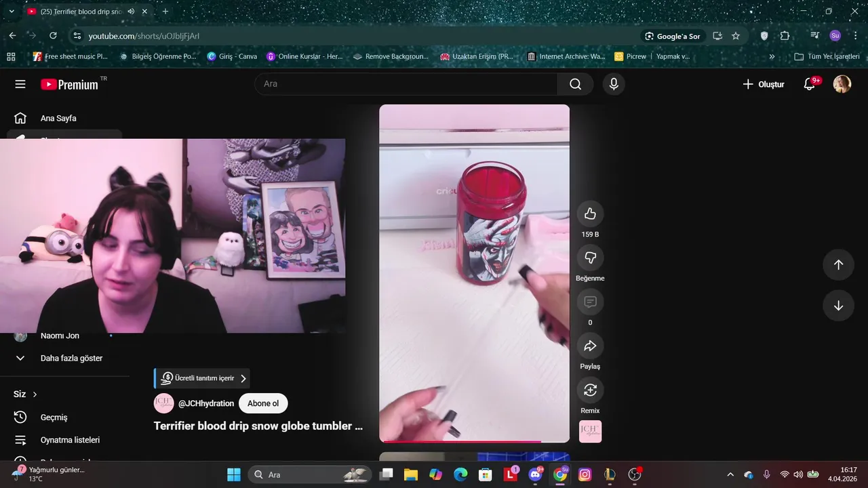Click the YouTube search field Ara
This screenshot has height=488, width=868.
tap(406, 84)
